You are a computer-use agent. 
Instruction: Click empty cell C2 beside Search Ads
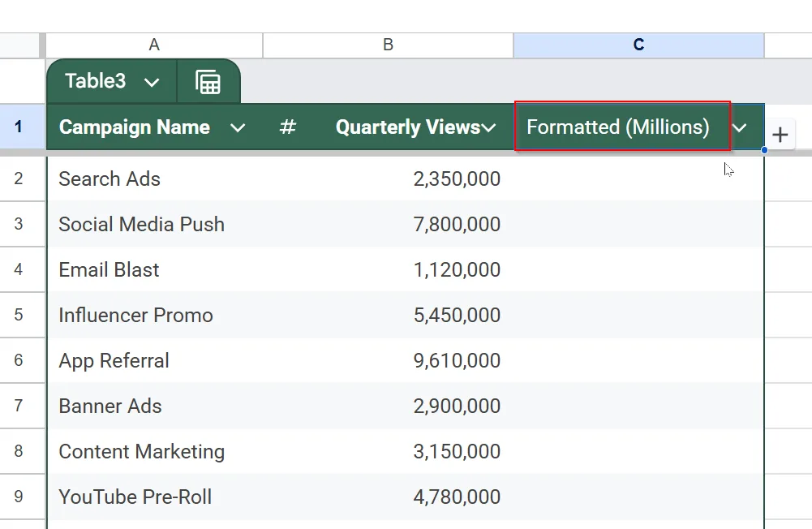click(638, 178)
